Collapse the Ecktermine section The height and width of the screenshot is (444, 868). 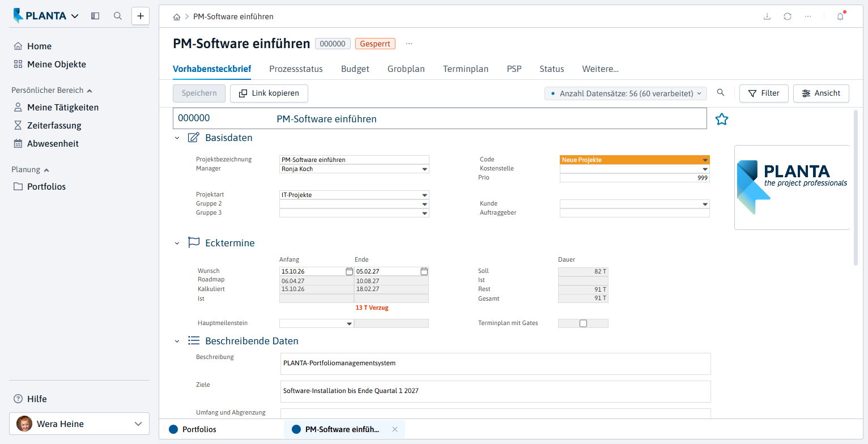click(x=177, y=243)
